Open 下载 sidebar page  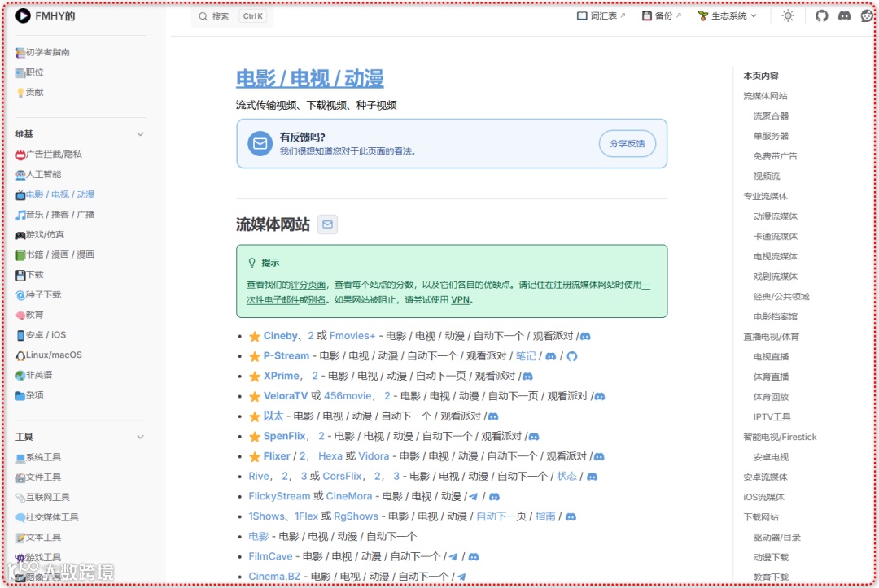30,275
